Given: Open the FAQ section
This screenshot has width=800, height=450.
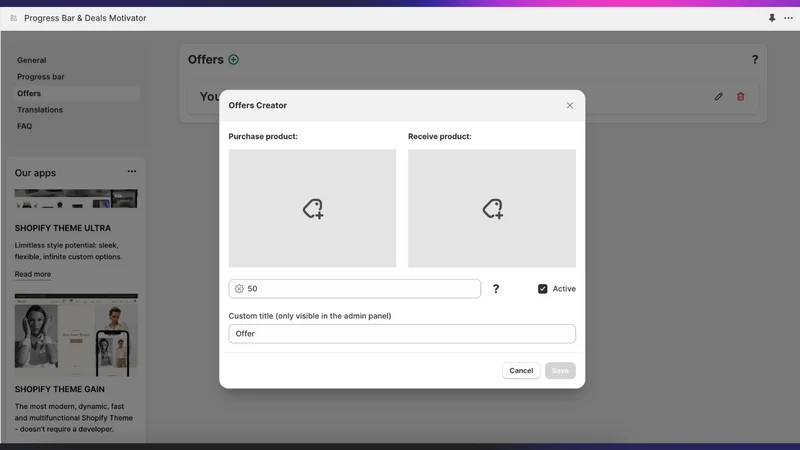Looking at the screenshot, I should (24, 126).
